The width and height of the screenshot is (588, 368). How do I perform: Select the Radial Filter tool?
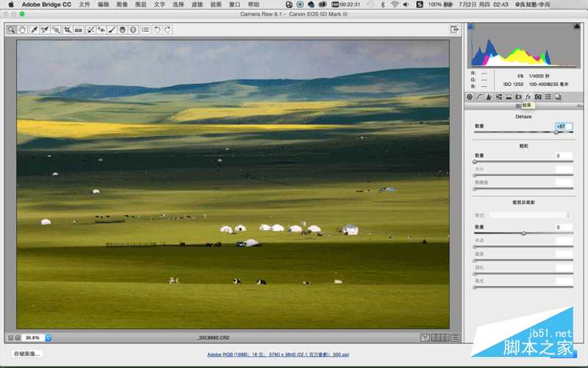(133, 29)
